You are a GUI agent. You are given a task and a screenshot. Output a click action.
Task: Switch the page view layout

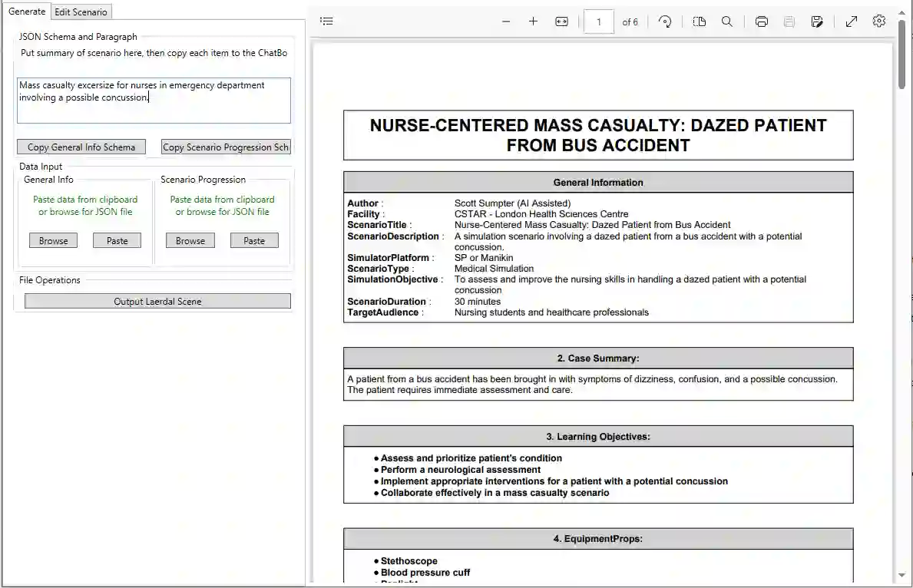pyautogui.click(x=699, y=21)
